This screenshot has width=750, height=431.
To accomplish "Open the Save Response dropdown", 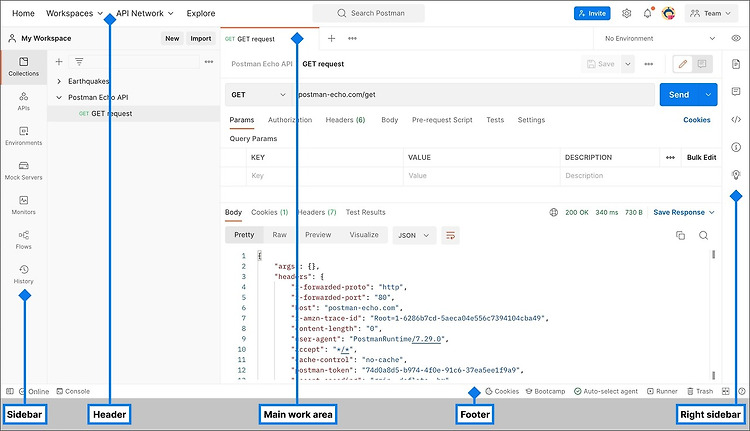I will coord(684,212).
